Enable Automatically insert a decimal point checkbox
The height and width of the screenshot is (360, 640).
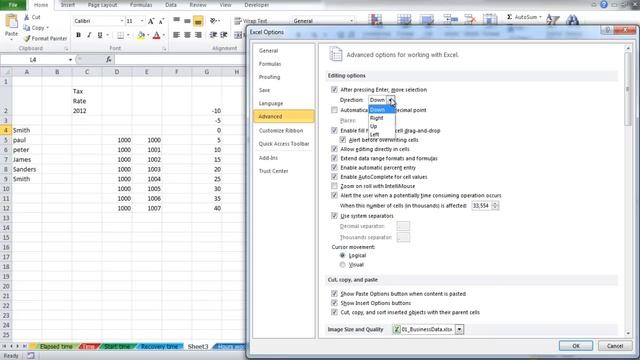point(334,110)
